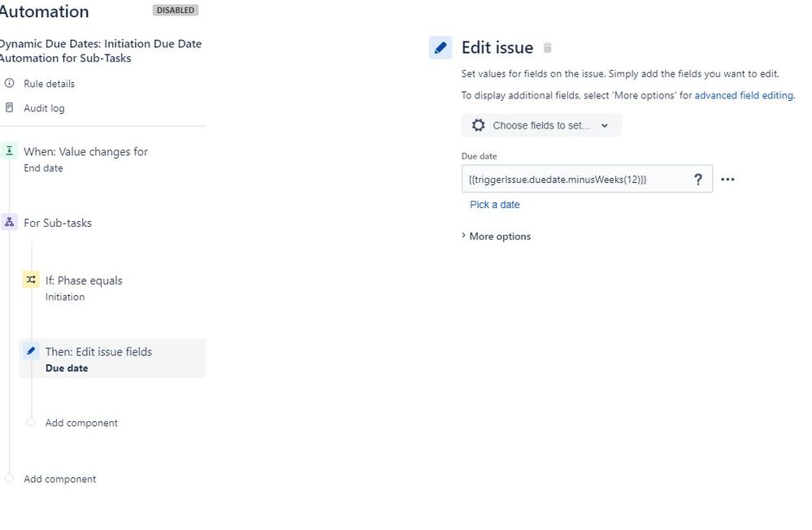Click Pick a date link
Screen dimensions: 812x530
point(494,205)
